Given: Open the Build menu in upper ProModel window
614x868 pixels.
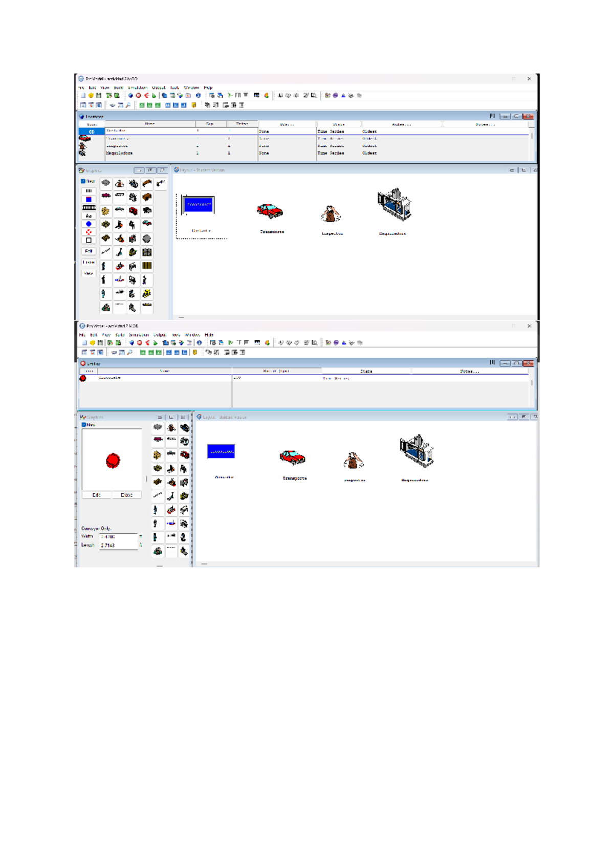Looking at the screenshot, I should pos(119,88).
